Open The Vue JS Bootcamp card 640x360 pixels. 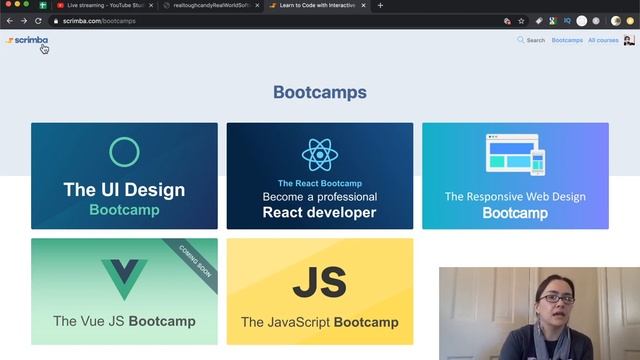[124, 291]
